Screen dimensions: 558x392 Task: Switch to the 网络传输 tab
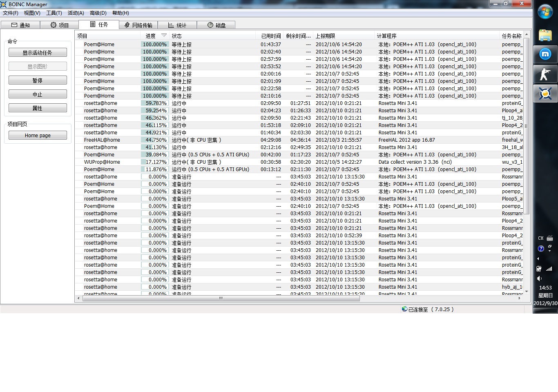[138, 25]
